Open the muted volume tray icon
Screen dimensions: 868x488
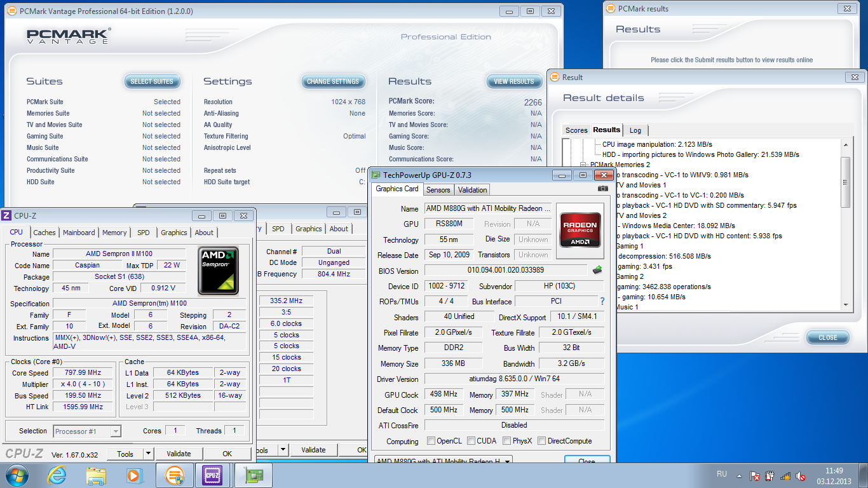pyautogui.click(x=801, y=475)
